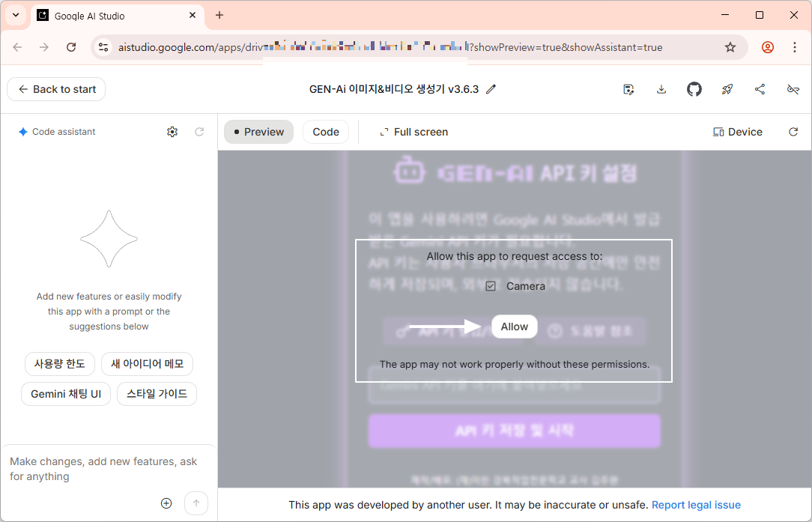Image resolution: width=812 pixels, height=522 pixels.
Task: Select the Google AI Studio browser tab
Action: [117, 16]
